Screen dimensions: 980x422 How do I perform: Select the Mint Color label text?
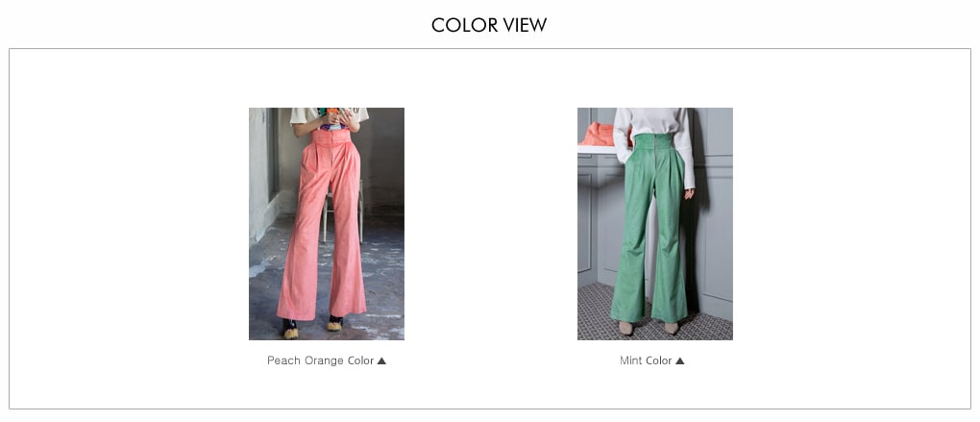(x=646, y=360)
